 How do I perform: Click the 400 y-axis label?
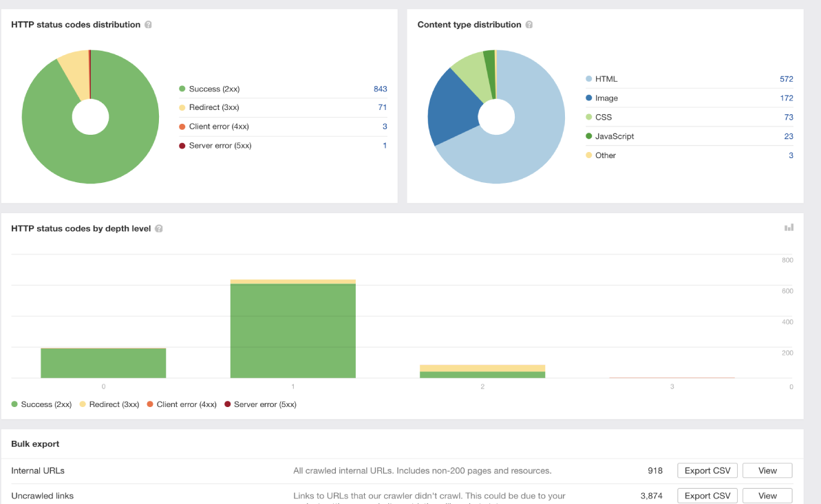tap(787, 322)
